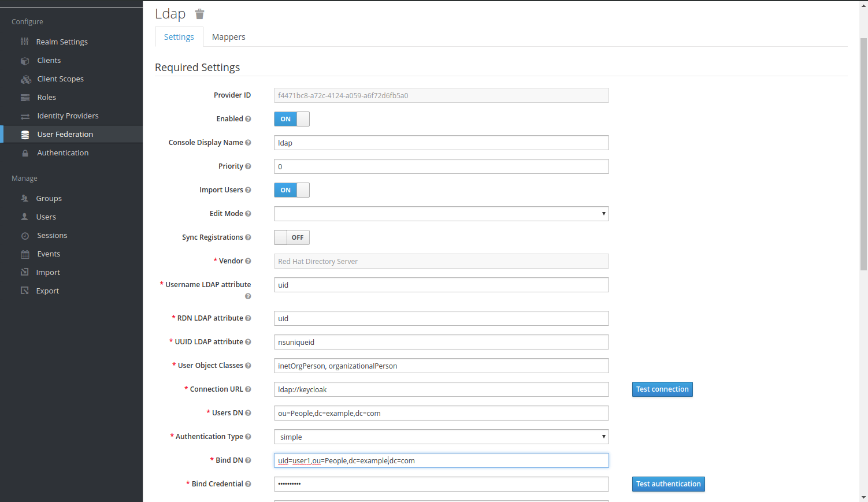The height and width of the screenshot is (502, 868).
Task: Open the Authentication Type dropdown
Action: [441, 437]
